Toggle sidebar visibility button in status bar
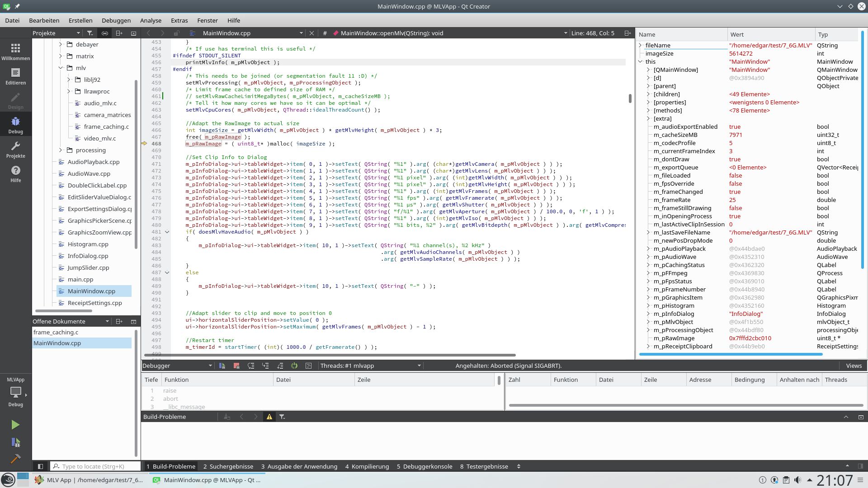868x488 pixels. click(40, 466)
